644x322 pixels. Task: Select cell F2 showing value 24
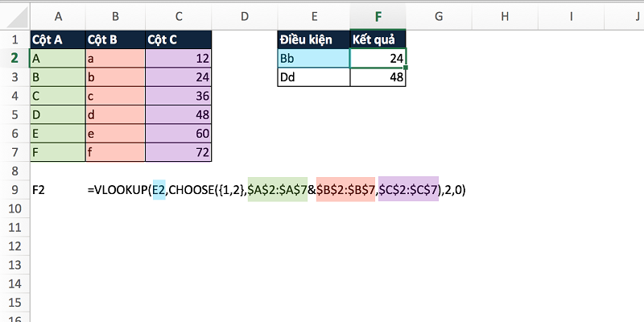pos(378,58)
